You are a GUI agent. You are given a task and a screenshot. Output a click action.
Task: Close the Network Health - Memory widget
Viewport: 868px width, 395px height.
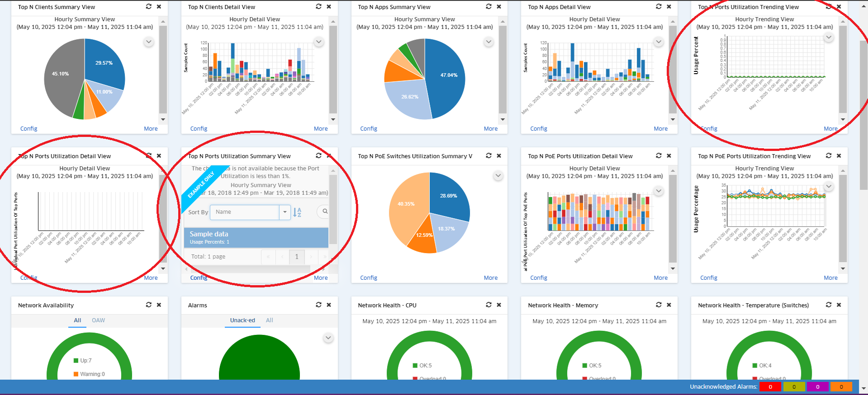point(669,305)
